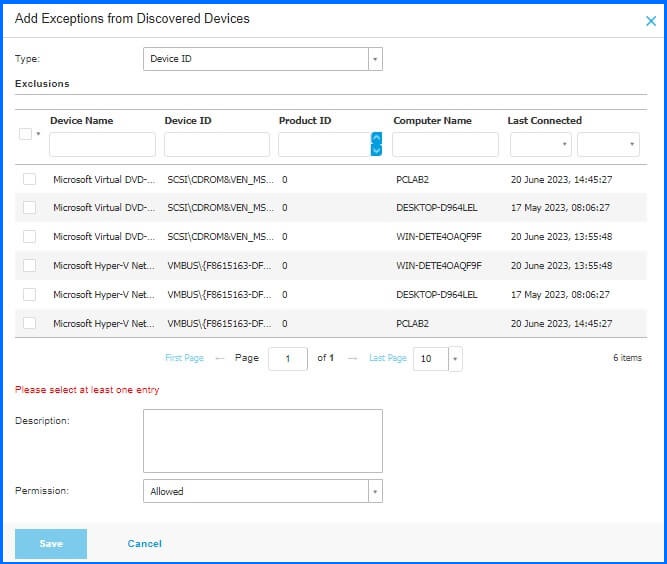667x564 pixels.
Task: Click 17 May 2023, 08:06:27 in the second row
Action: pyautogui.click(x=560, y=208)
